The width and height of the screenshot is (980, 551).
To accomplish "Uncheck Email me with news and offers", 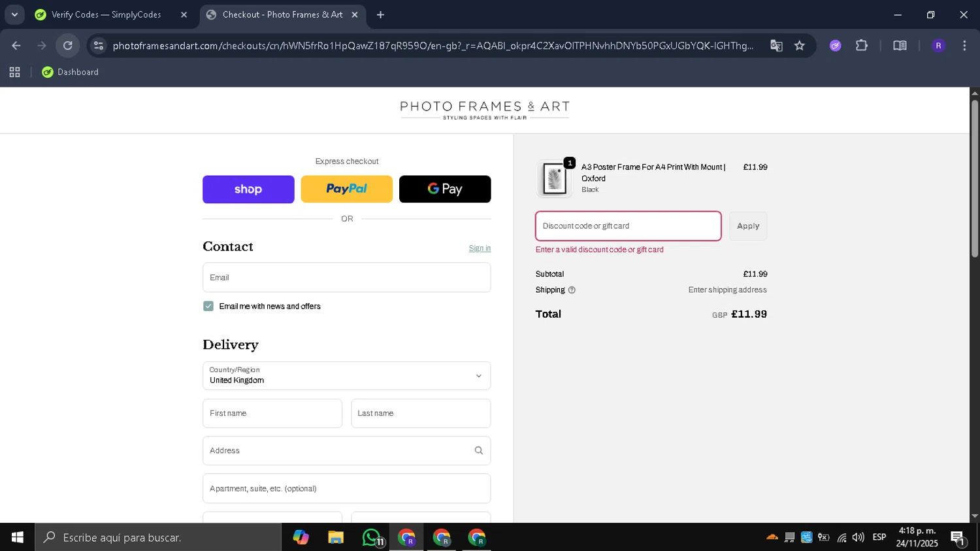I will (x=208, y=307).
